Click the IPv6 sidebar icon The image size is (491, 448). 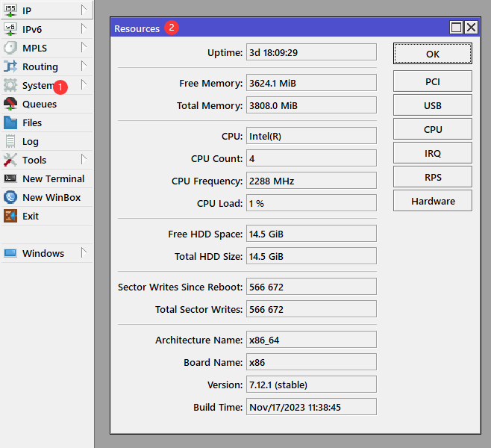click(10, 29)
